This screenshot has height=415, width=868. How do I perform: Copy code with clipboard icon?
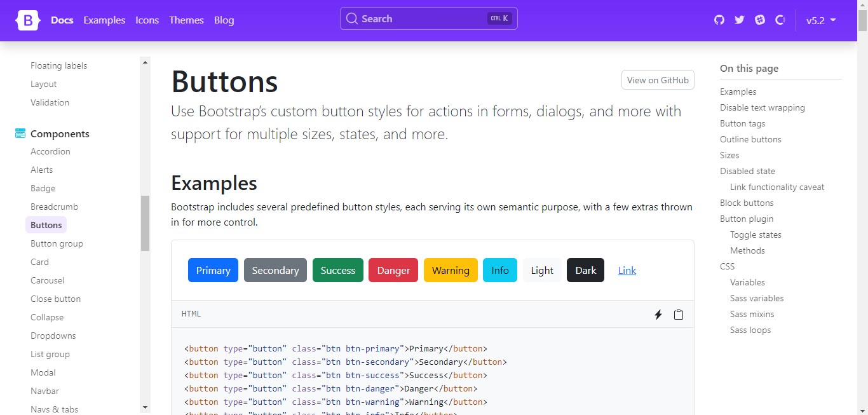[679, 315]
